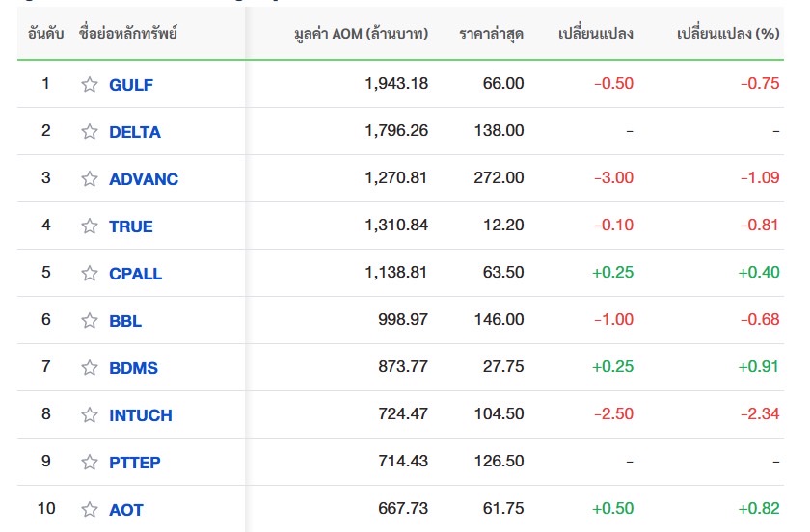Open the GULF stock link

click(x=131, y=85)
